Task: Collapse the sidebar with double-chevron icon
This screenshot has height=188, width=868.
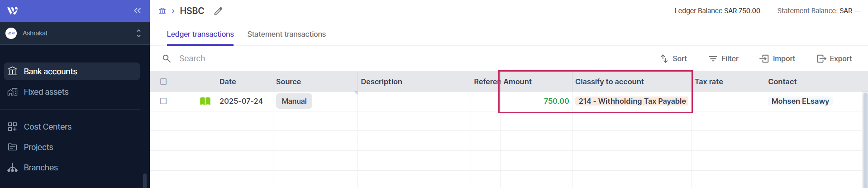Action: pyautogui.click(x=137, y=11)
